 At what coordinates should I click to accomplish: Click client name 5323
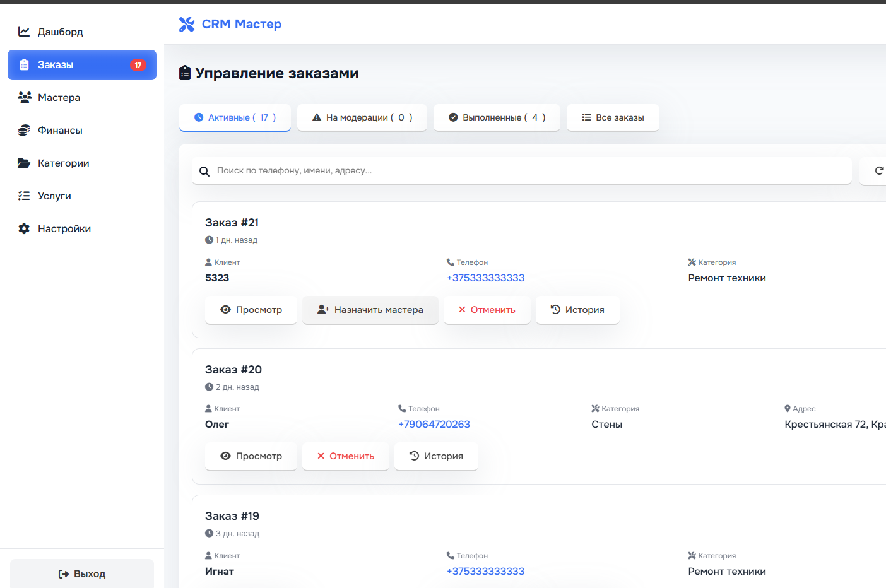point(217,278)
